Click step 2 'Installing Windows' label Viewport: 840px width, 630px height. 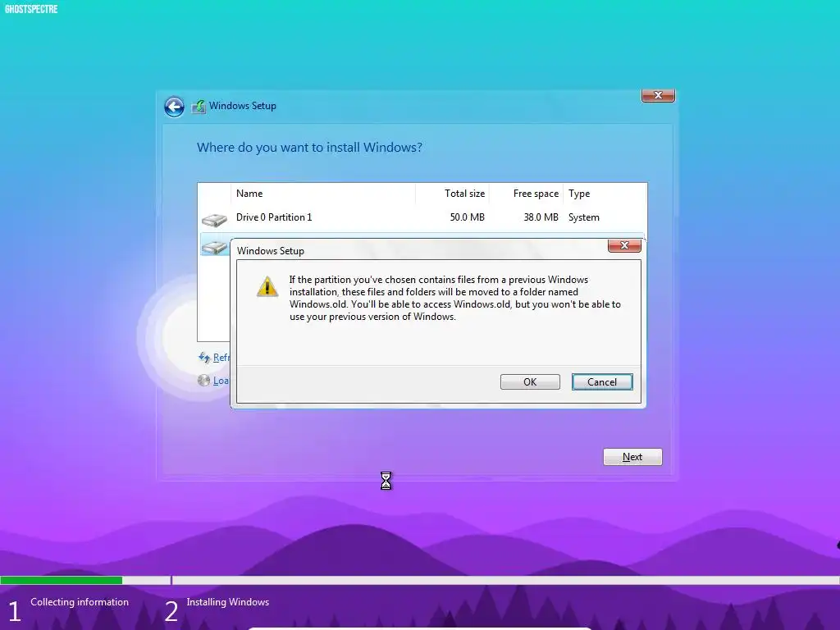(x=228, y=602)
